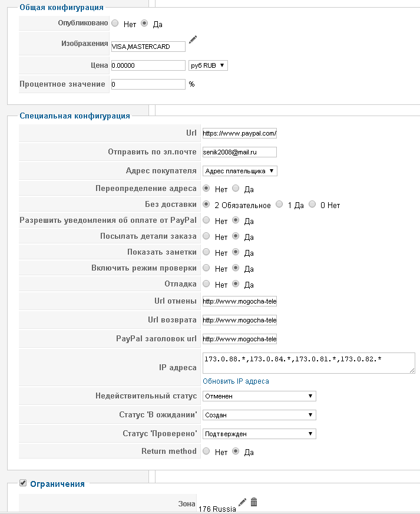Screen dimensions: 420x514
Task: Select Да for Переопределение адреса
Action: [x=236, y=189]
